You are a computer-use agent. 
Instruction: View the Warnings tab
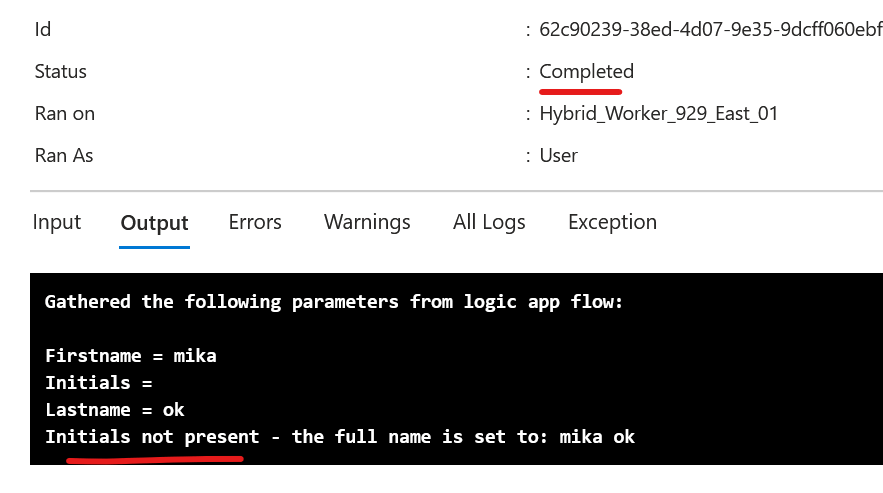coord(367,222)
